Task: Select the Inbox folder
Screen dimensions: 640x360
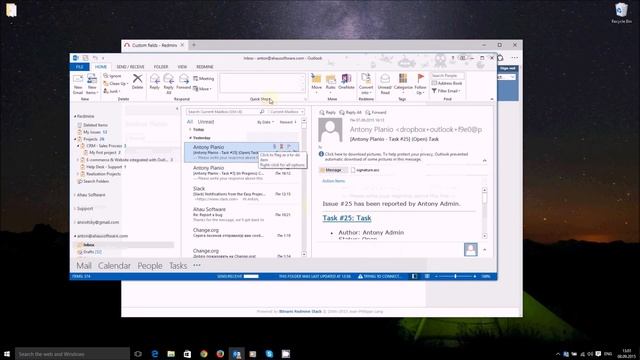Action: click(124, 245)
